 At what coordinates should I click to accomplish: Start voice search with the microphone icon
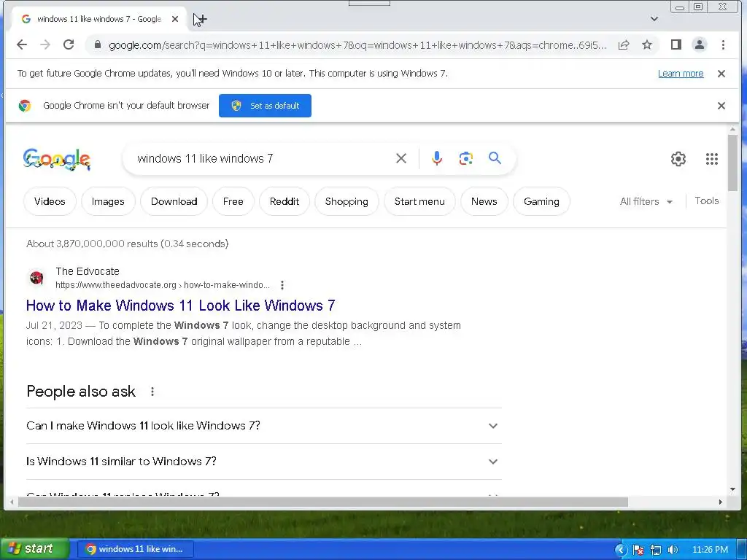437,158
